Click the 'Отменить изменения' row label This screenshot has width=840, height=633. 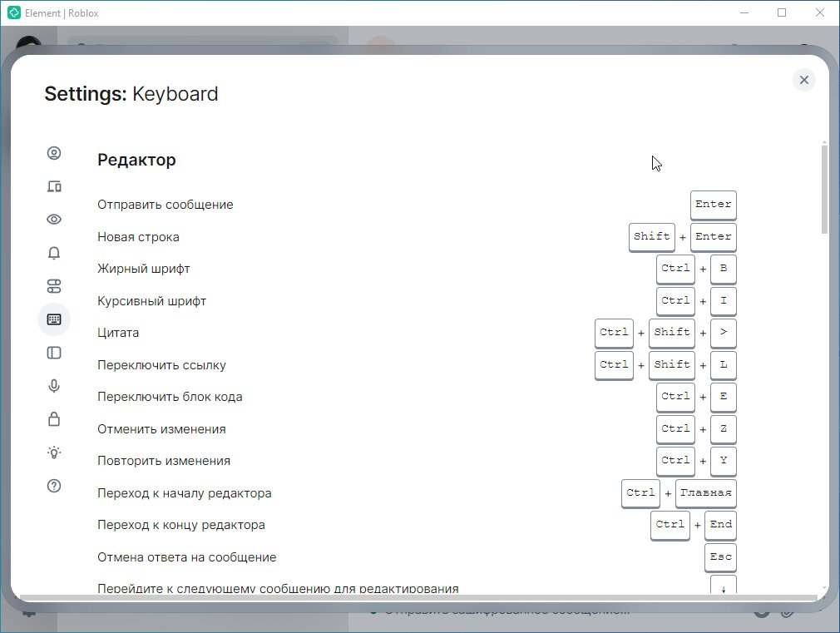[x=161, y=429]
